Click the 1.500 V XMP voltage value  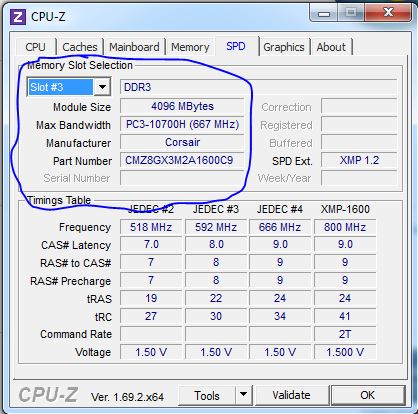tap(345, 352)
